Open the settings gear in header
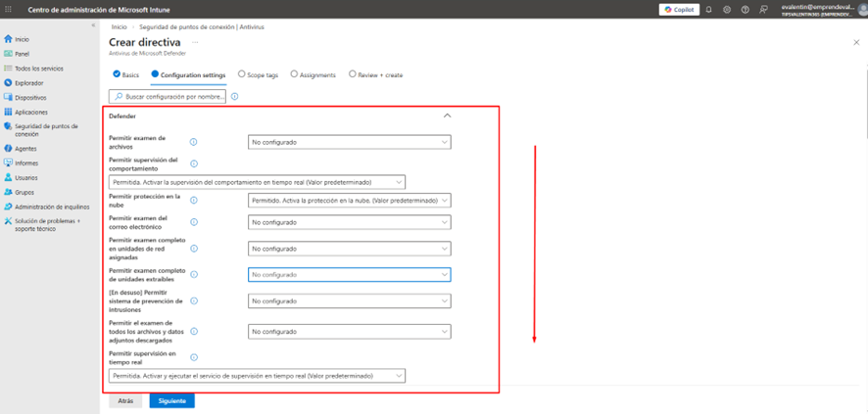868x414 pixels. pos(727,10)
